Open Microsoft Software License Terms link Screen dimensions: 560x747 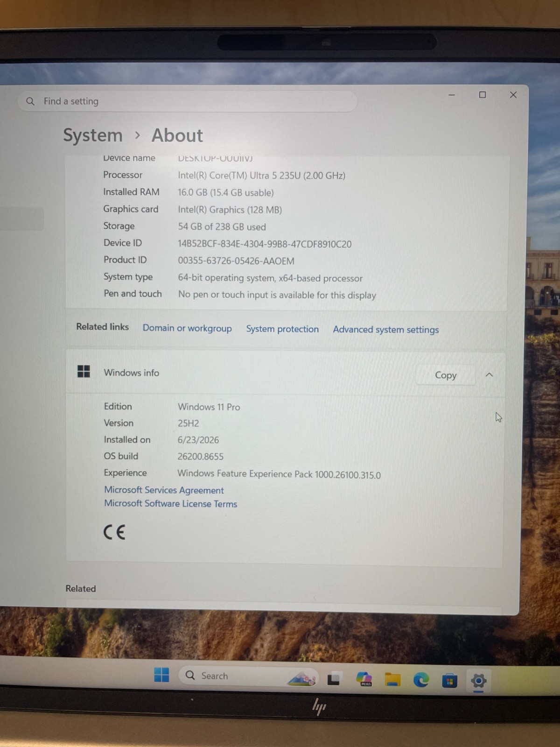[170, 504]
